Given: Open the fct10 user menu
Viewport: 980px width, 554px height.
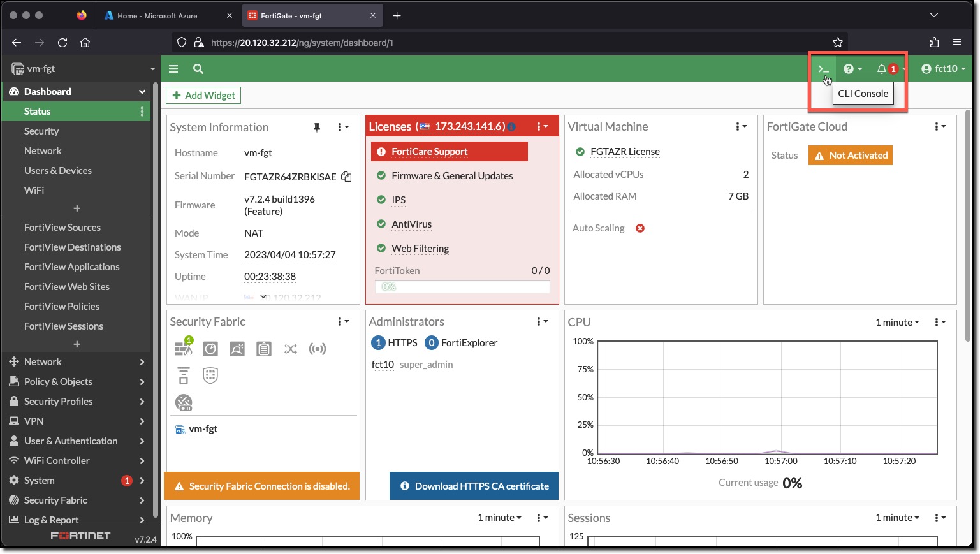Looking at the screenshot, I should click(x=943, y=69).
